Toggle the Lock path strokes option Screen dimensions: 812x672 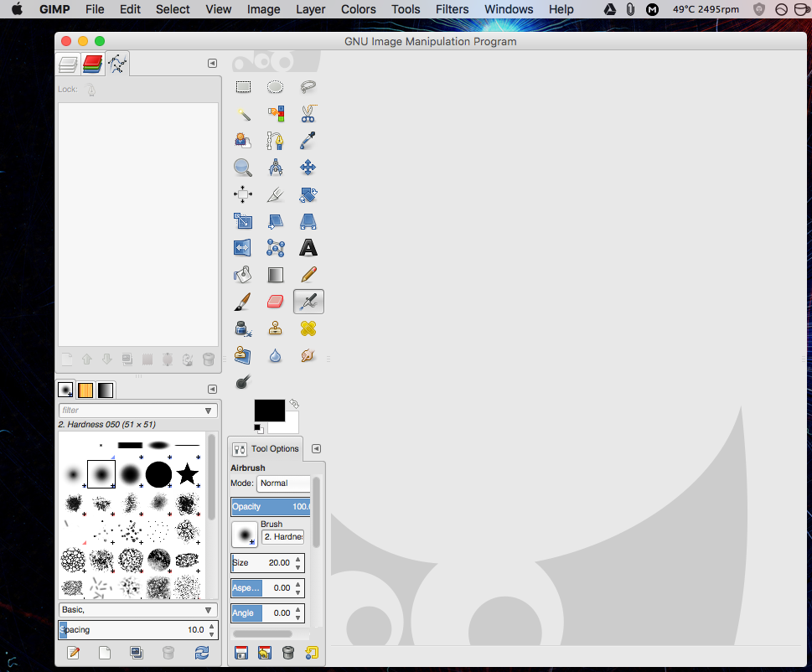point(91,90)
